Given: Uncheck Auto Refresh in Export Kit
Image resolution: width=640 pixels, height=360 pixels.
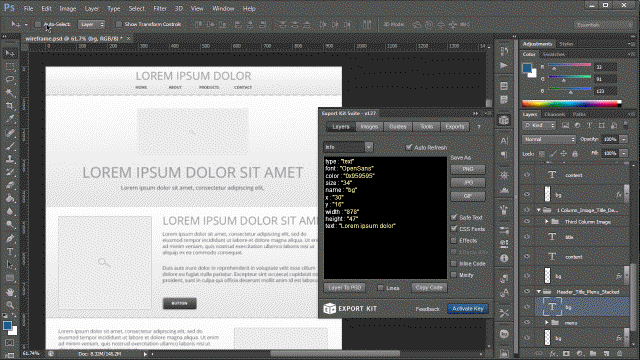Looking at the screenshot, I should pos(409,147).
